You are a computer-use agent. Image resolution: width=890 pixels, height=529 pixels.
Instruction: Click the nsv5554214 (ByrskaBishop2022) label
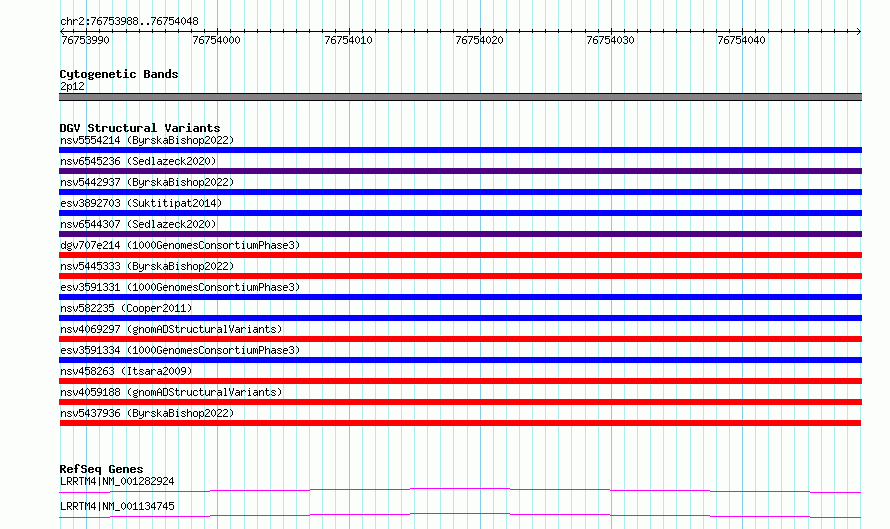point(147,140)
